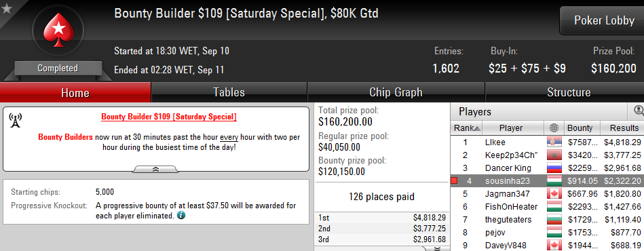Click the broadcast antenna announcement icon

pos(15,120)
